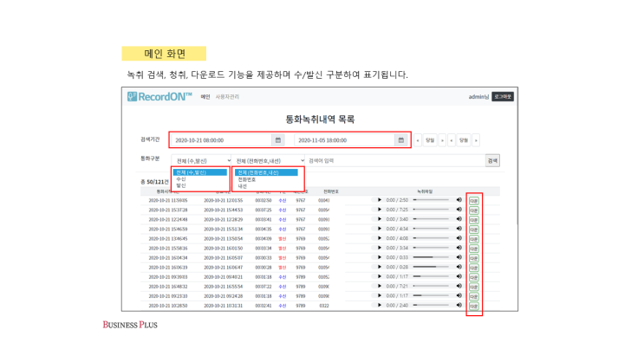Seek the progress bar of 0:28 recording
Viewport: 644px width, 362px height.
coord(431,267)
